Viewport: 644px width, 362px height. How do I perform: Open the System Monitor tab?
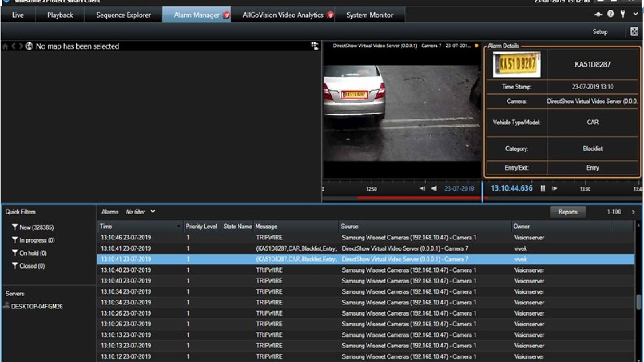[x=370, y=15]
